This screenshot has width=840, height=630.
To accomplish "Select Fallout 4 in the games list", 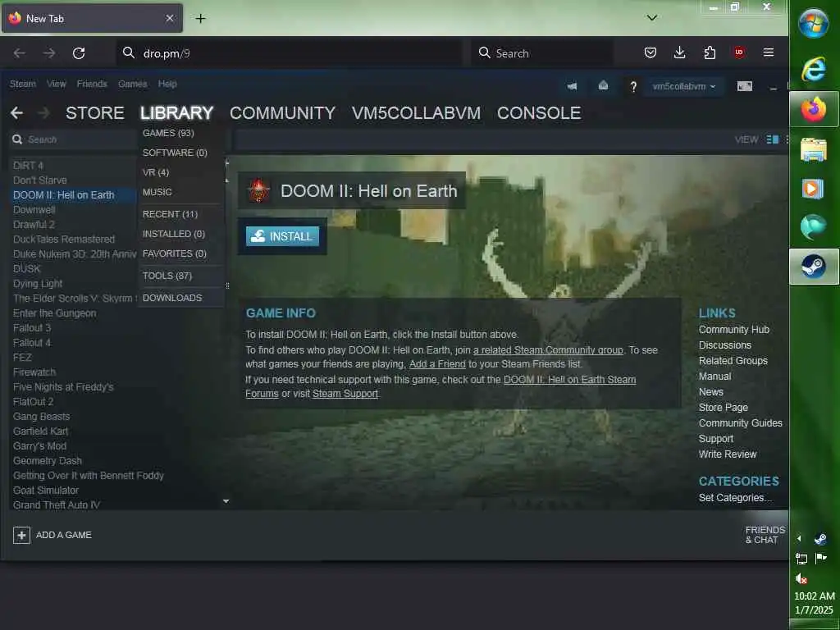I will point(32,342).
